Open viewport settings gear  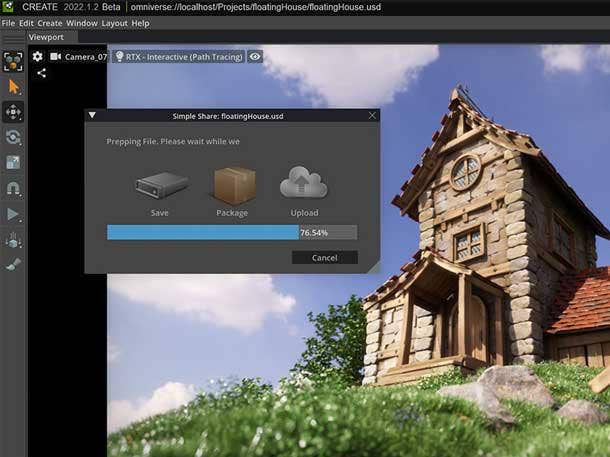pyautogui.click(x=38, y=57)
